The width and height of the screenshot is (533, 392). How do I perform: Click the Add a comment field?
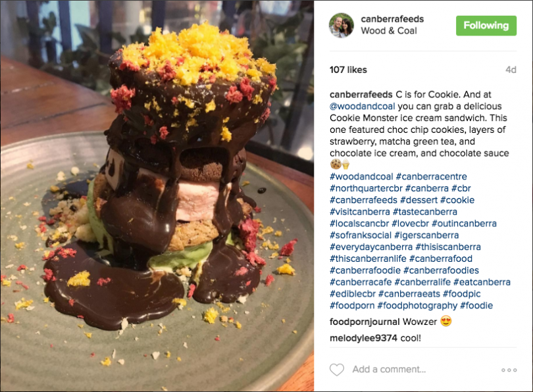[x=389, y=369]
